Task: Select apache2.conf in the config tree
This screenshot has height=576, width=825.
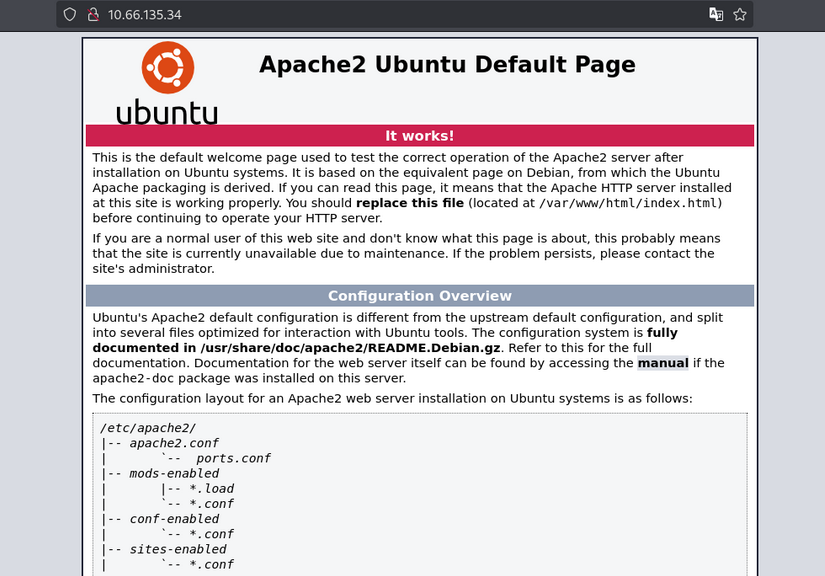Action: 174,443
